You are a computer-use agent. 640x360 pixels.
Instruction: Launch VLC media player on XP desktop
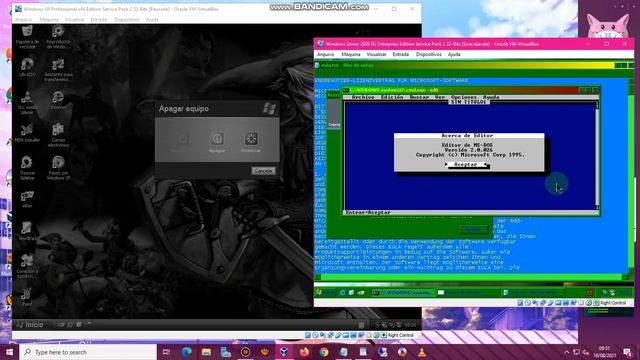click(x=27, y=102)
